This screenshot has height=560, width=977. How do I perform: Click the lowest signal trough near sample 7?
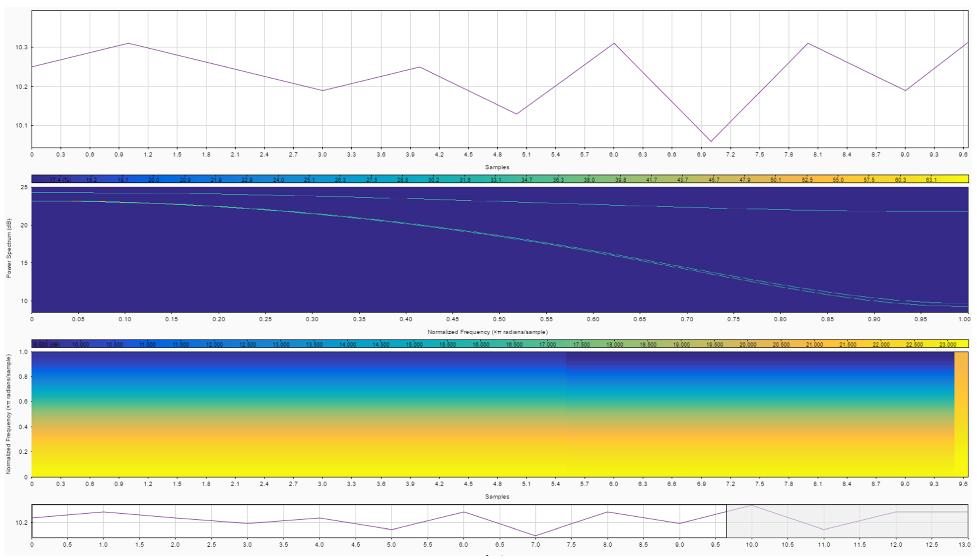click(x=711, y=141)
